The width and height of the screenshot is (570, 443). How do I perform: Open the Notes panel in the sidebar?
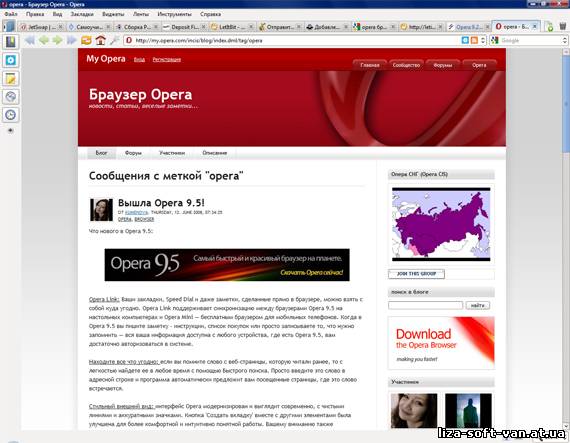[x=11, y=78]
